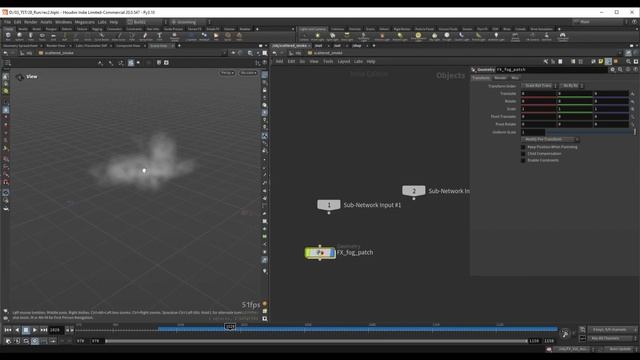Open the Labs menu in main menubar
640x360 pixels.
point(102,22)
